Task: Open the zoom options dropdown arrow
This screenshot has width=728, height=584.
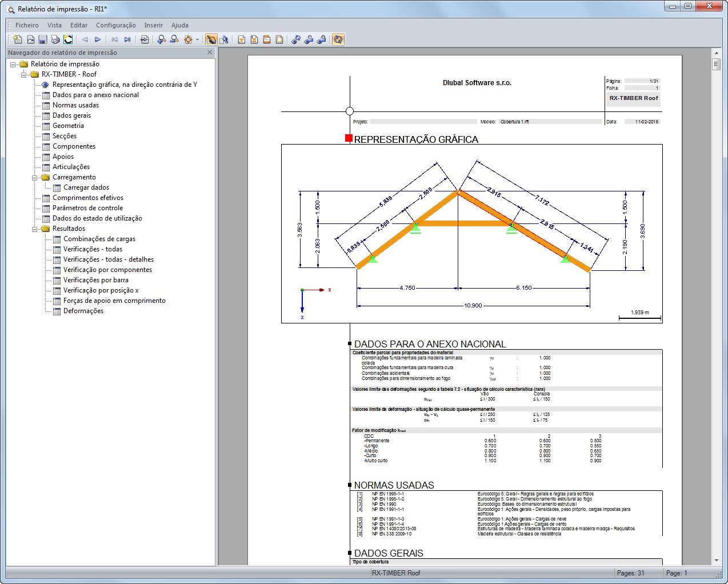Action: 197,39
